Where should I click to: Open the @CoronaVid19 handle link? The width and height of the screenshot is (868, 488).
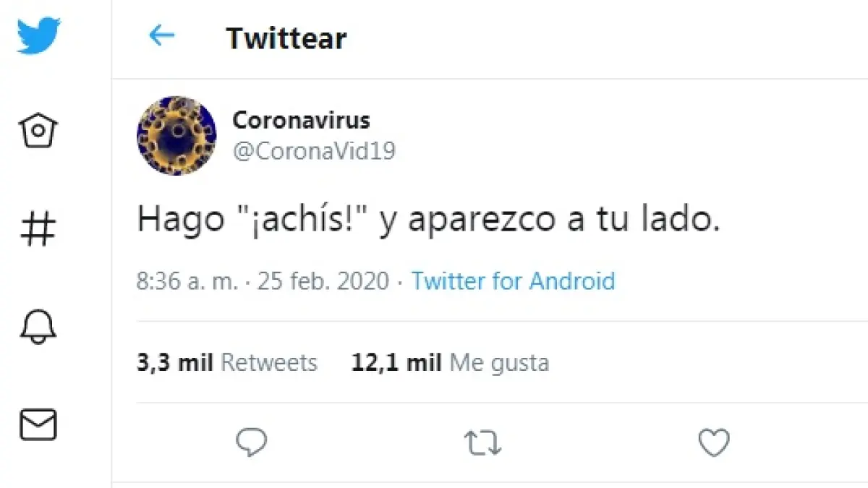click(314, 150)
